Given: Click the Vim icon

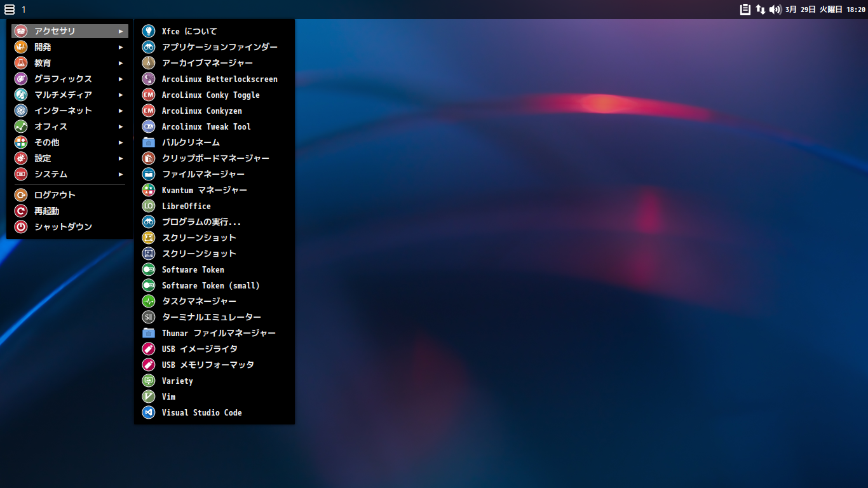Looking at the screenshot, I should coord(148,396).
